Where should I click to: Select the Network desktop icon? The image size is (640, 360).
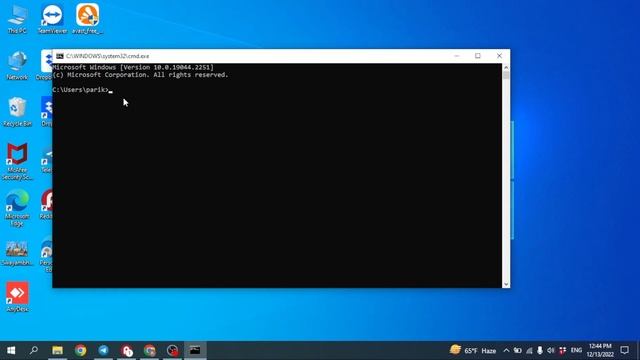(17, 65)
